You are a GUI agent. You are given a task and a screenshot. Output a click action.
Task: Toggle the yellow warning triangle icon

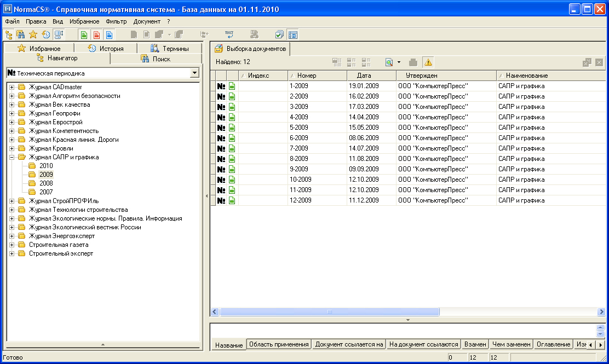point(428,62)
